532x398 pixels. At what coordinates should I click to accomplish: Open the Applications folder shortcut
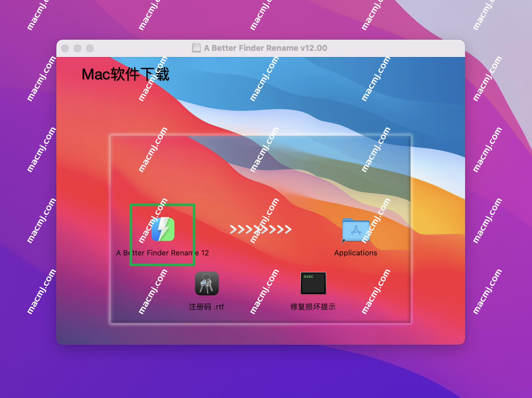tap(356, 230)
